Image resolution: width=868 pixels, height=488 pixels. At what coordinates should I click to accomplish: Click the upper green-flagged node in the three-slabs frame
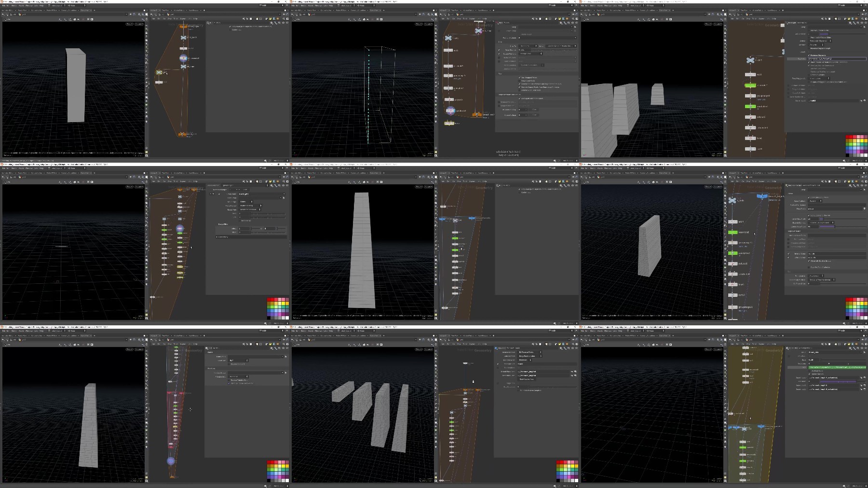[x=750, y=85]
